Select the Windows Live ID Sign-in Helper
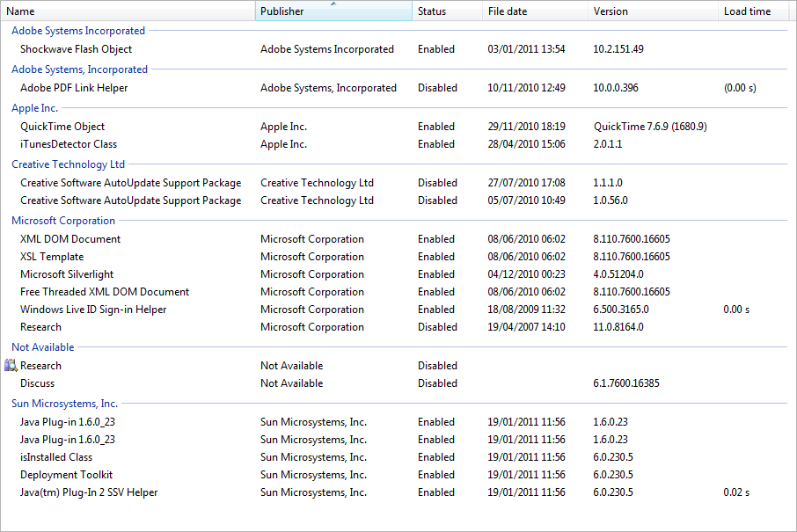The height and width of the screenshot is (532, 797). [x=398, y=310]
